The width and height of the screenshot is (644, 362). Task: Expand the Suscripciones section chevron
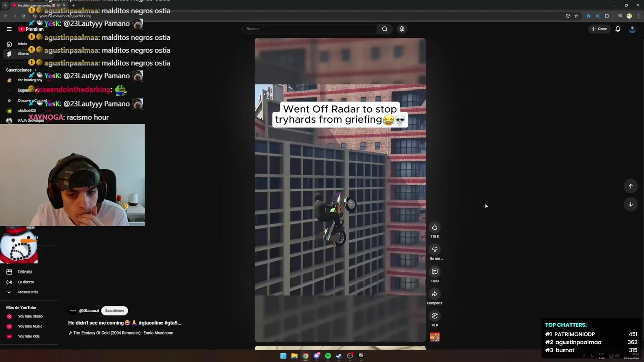tap(35, 70)
